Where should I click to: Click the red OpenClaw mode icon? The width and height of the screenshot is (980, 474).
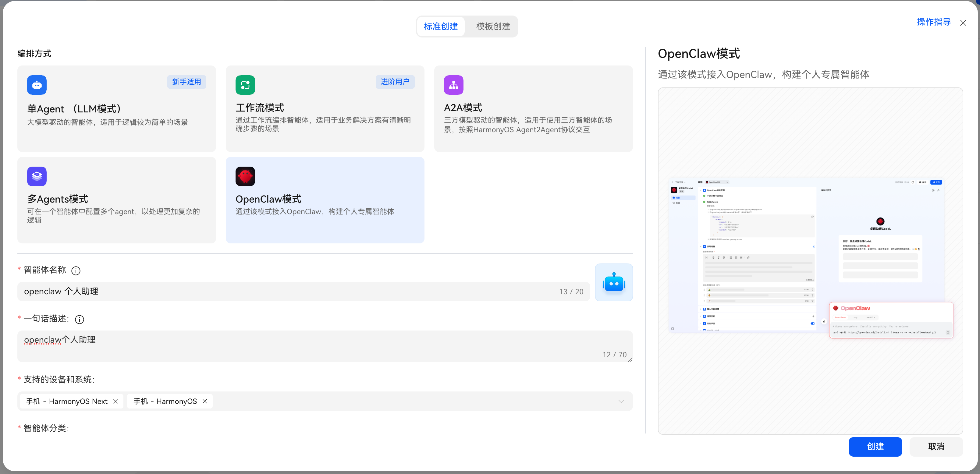(245, 176)
